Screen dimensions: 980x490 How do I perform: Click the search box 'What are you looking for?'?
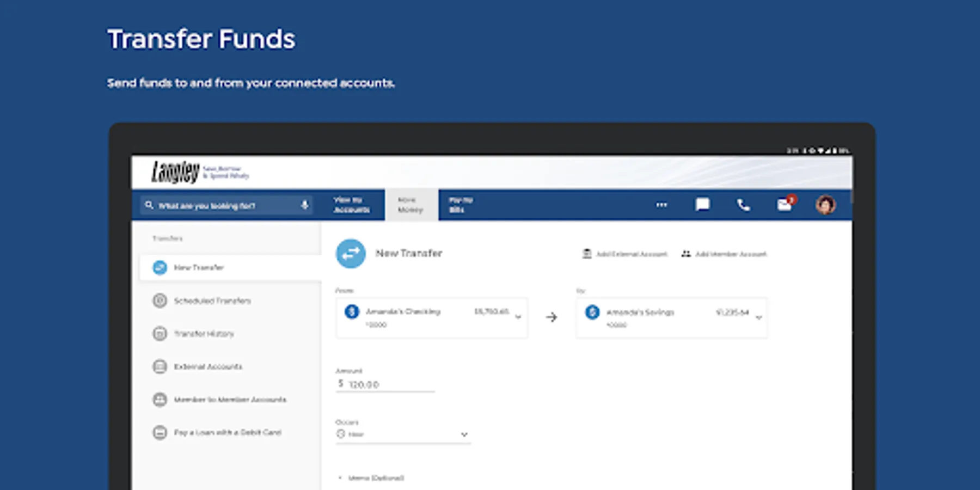click(226, 205)
